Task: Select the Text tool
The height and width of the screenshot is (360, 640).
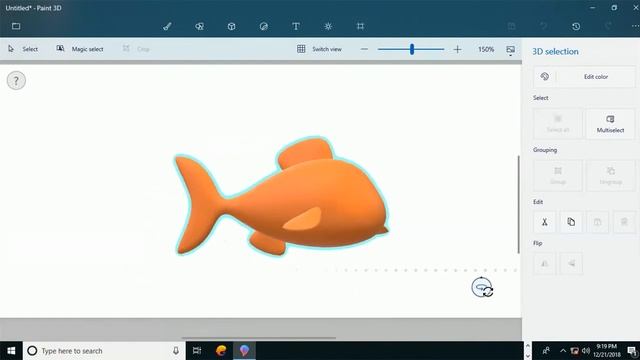Action: pos(296,27)
